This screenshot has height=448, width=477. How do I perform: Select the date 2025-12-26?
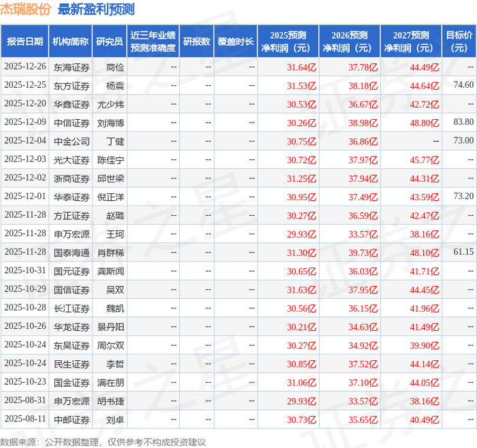pos(25,66)
